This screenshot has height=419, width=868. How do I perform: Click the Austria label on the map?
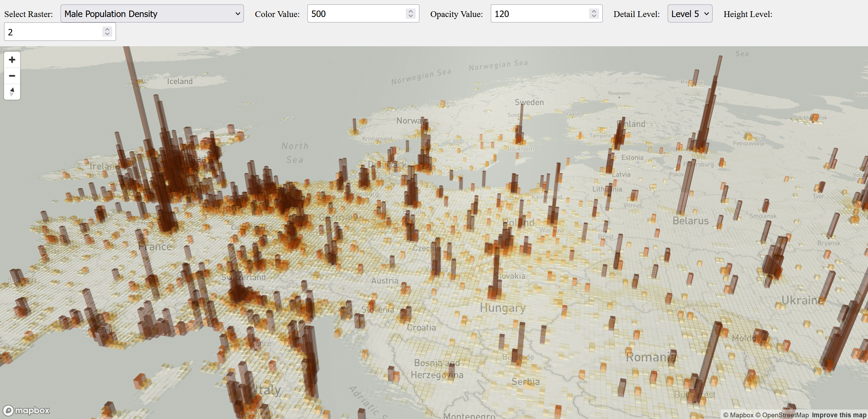(x=384, y=281)
